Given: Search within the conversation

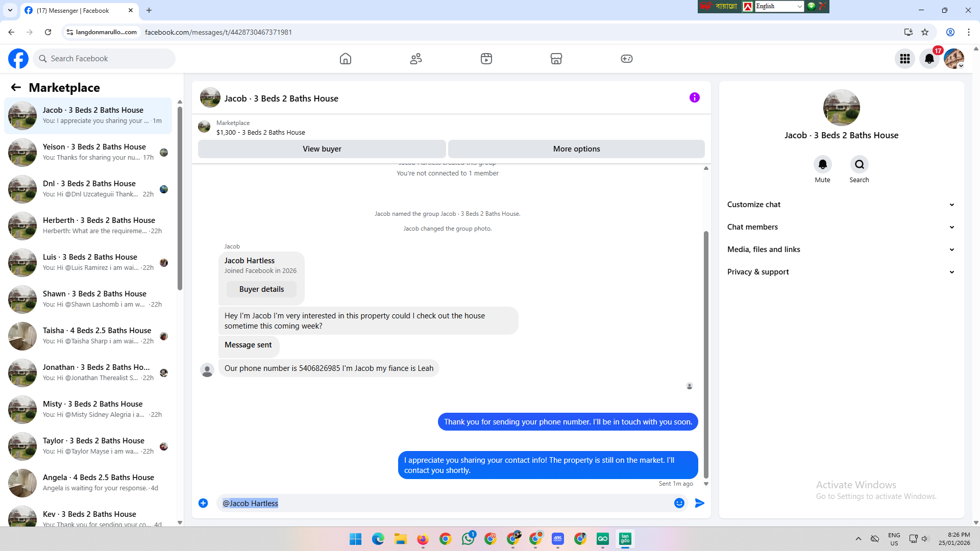Looking at the screenshot, I should [x=860, y=164].
